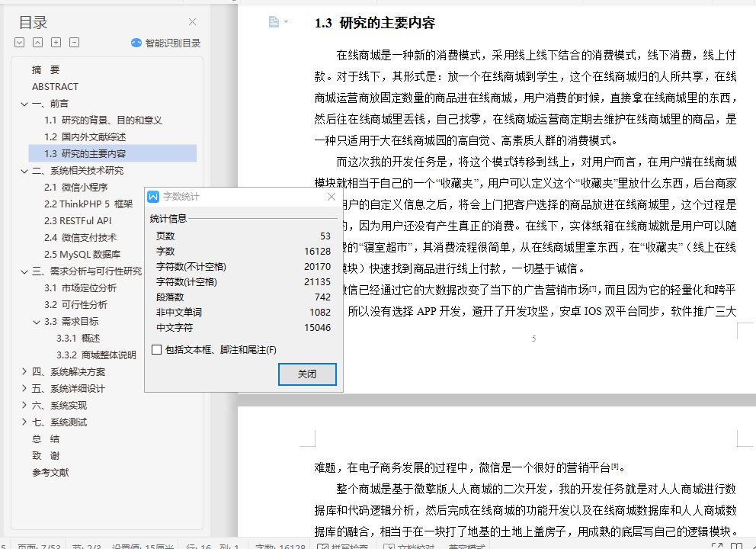Screen dimensions: 756x549
Task: Click the expand-all down-chevron icon in 目录 panel
Action: 19,43
